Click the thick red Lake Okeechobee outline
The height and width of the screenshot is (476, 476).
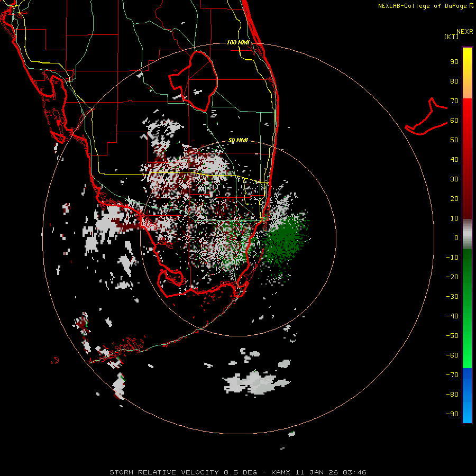[194, 81]
